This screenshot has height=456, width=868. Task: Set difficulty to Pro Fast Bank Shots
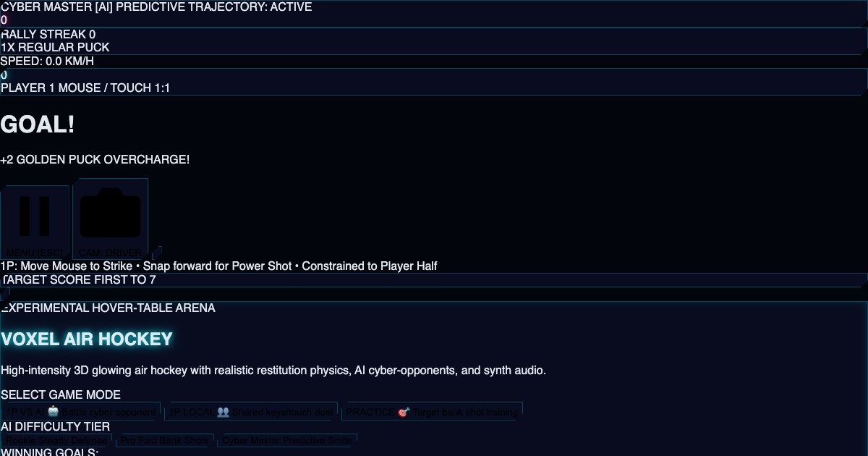pyautogui.click(x=165, y=440)
